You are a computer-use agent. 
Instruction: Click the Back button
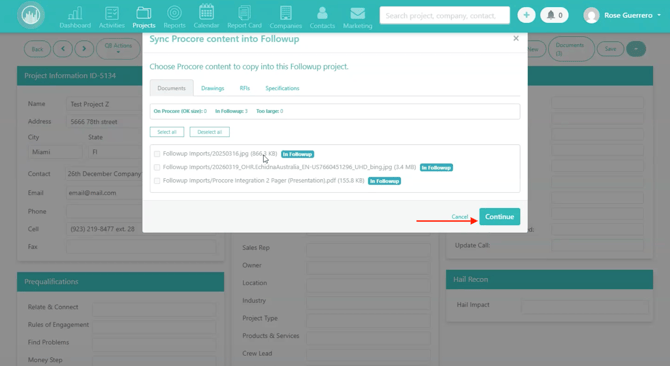point(37,49)
